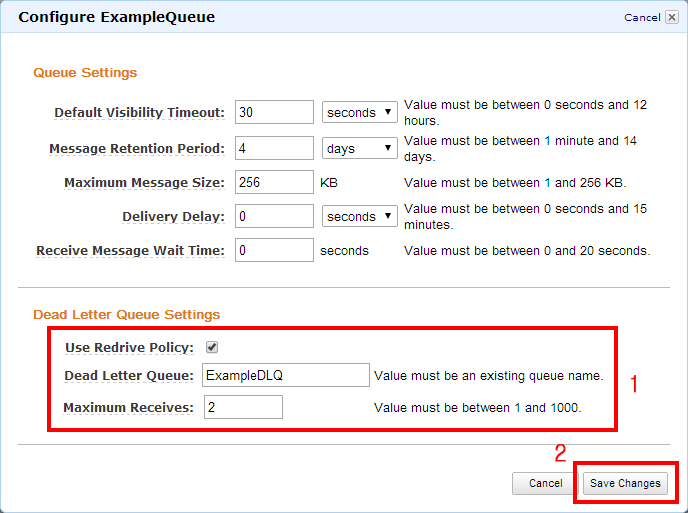Select the Receive Message Wait Time field
Image resolution: width=688 pixels, height=513 pixels.
(x=274, y=250)
